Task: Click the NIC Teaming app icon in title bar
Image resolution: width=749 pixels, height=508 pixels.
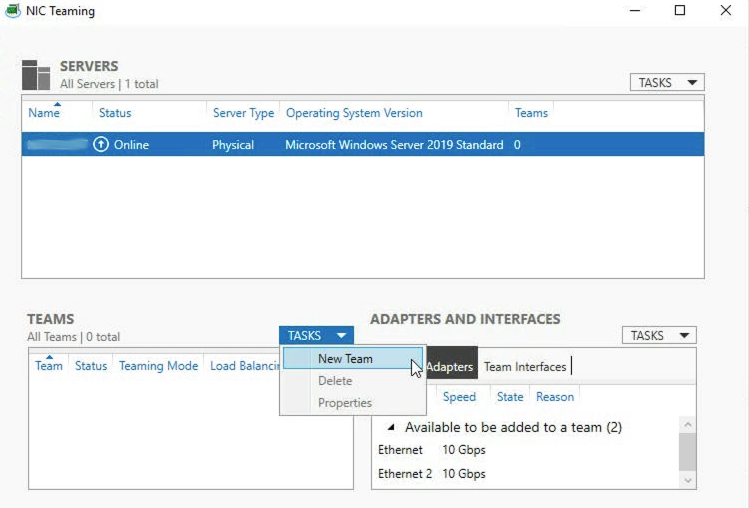Action: [12, 11]
